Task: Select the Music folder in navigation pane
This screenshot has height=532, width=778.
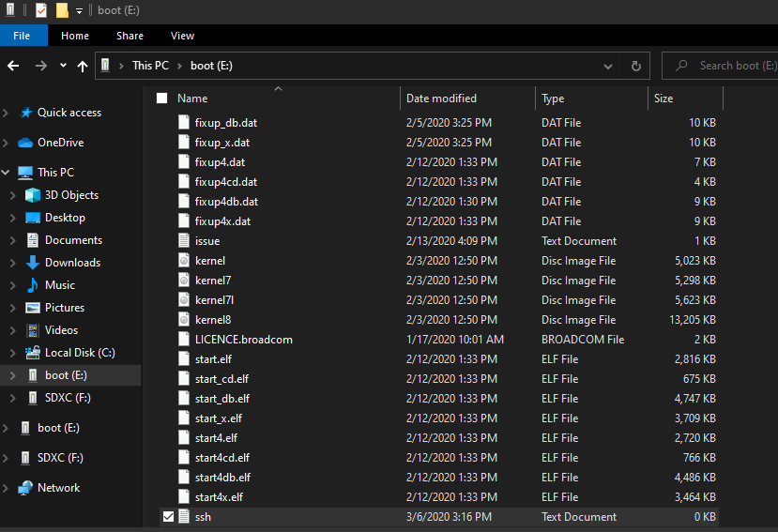Action: [x=59, y=285]
